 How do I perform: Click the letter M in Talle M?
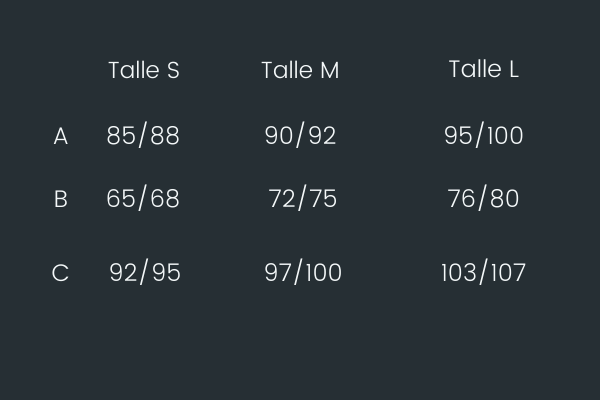pyautogui.click(x=329, y=70)
